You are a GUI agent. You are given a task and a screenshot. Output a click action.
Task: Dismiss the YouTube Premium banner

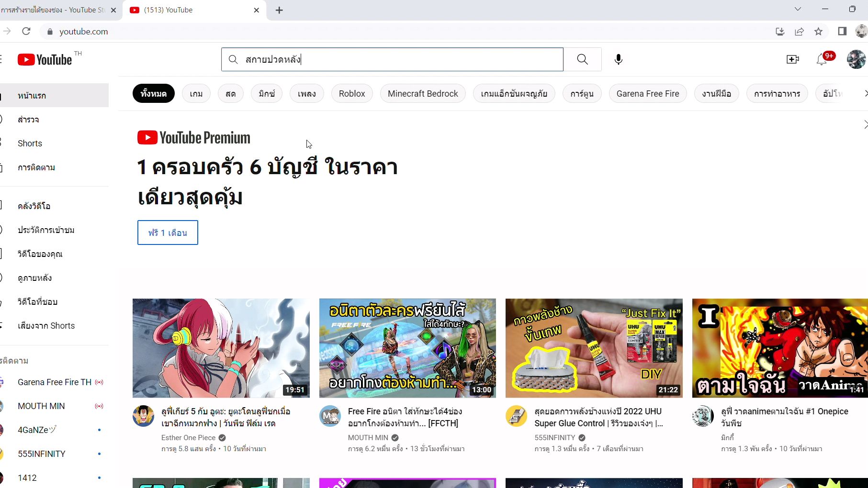[865, 125]
